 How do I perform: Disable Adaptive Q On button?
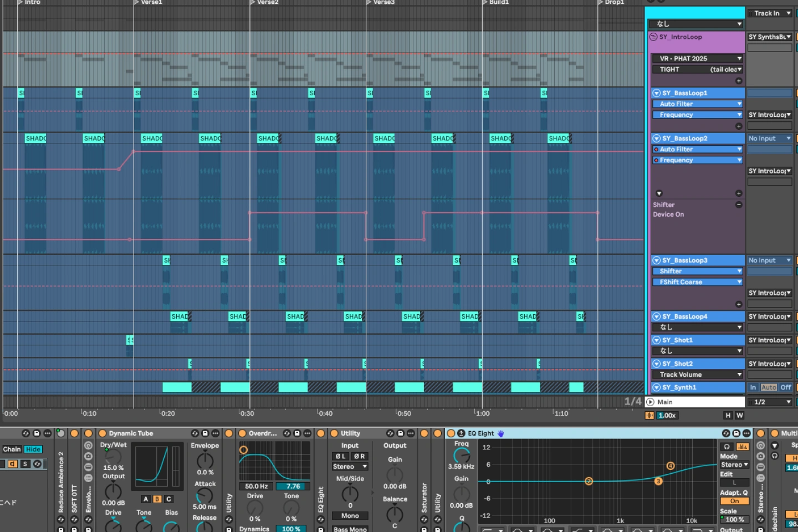tap(735, 501)
